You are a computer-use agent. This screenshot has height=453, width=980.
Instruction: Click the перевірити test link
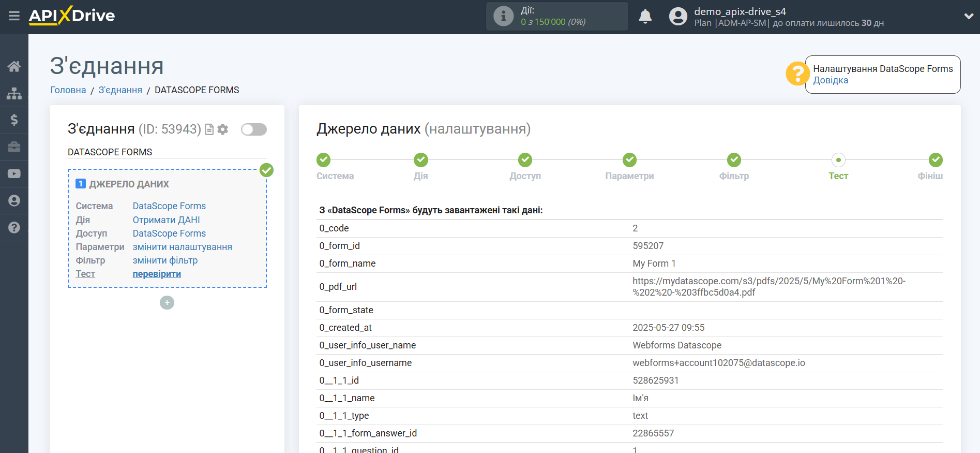coord(157,274)
